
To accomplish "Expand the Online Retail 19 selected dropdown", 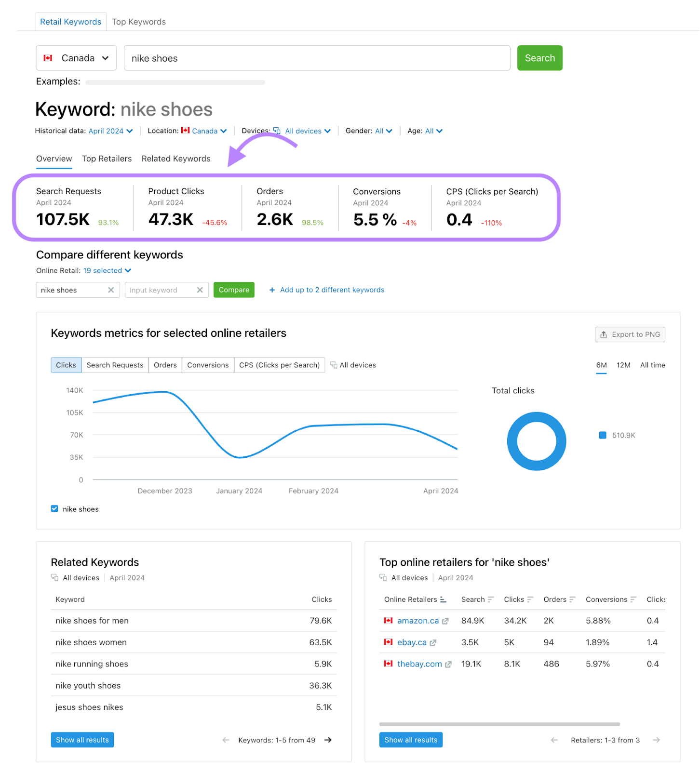I will coord(107,271).
